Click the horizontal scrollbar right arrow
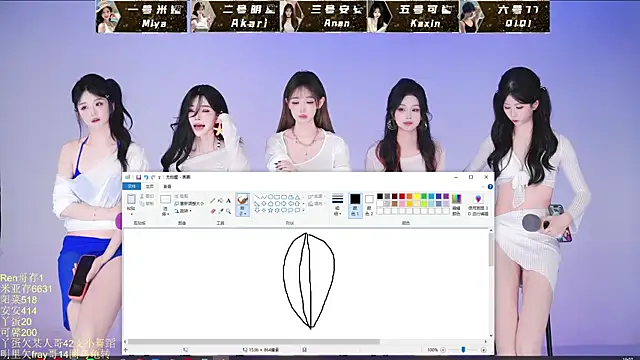This screenshot has width=640, height=360. pos(486,342)
